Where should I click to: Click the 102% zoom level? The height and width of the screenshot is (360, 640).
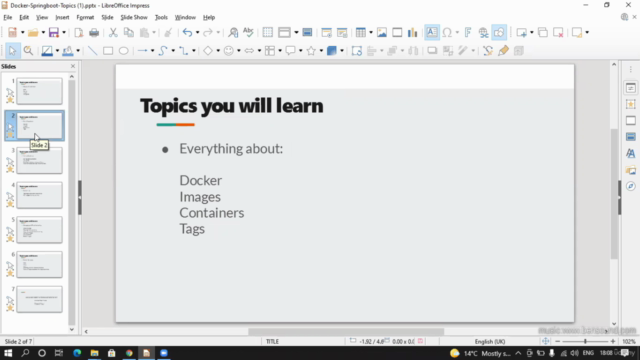629,341
